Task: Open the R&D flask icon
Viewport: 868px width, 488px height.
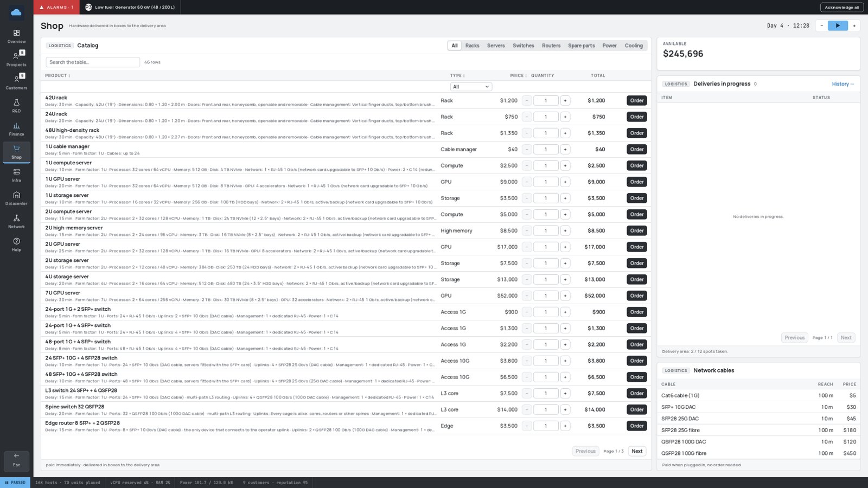Action: (x=16, y=106)
